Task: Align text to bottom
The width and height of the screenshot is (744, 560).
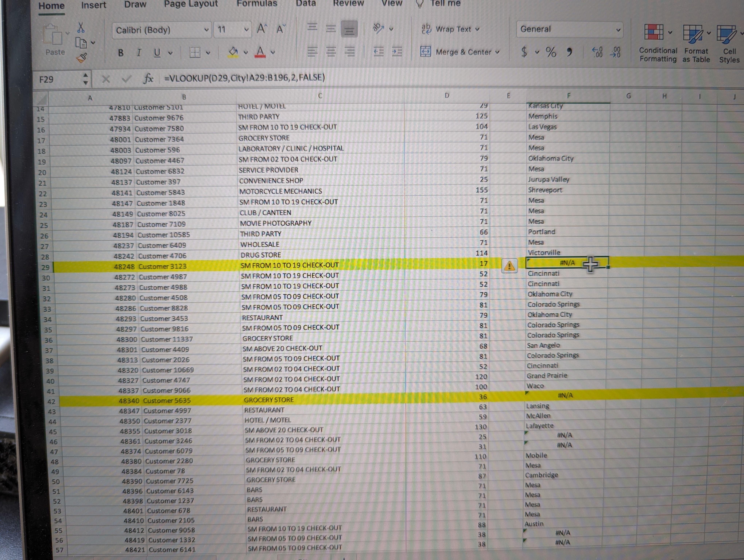Action: point(349,29)
